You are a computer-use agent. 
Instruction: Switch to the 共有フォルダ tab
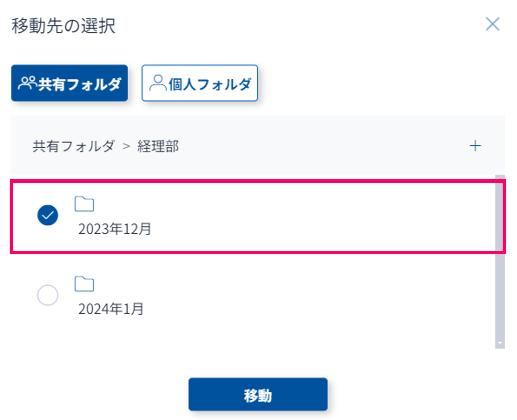[x=69, y=83]
